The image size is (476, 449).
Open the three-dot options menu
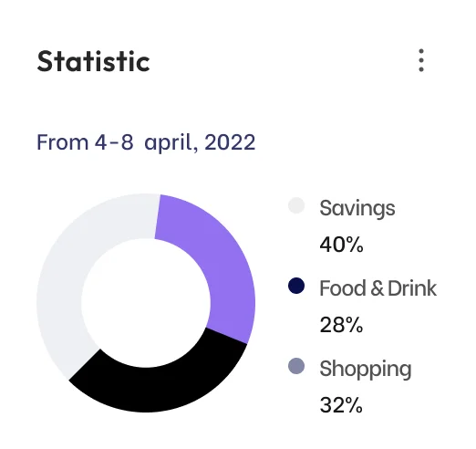tap(421, 60)
